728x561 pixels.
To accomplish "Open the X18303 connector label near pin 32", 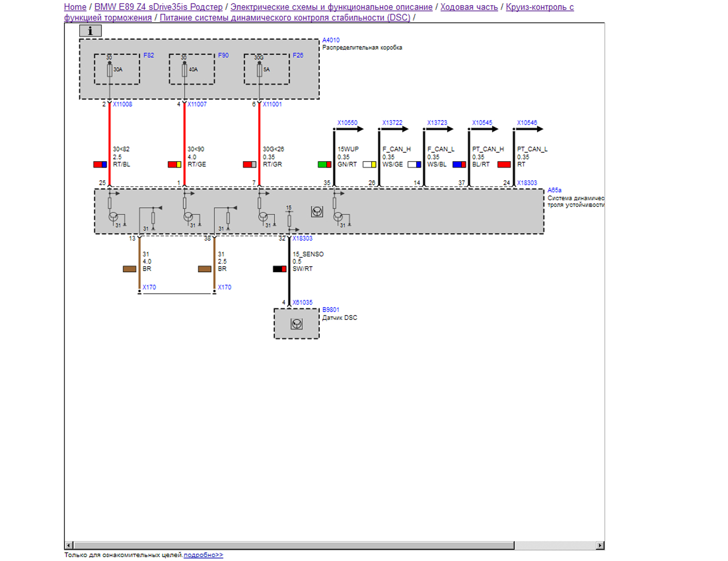I will (302, 238).
